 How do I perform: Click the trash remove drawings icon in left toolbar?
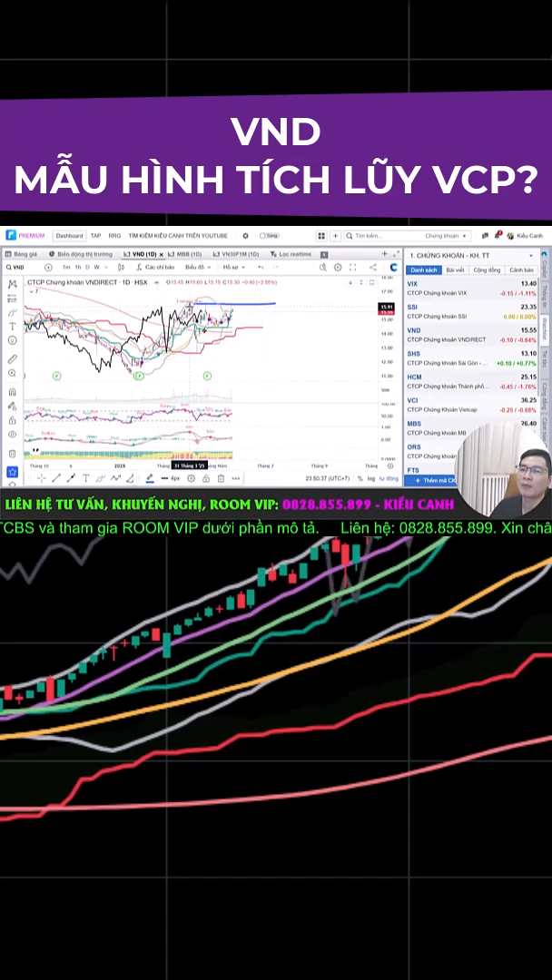pos(12,453)
